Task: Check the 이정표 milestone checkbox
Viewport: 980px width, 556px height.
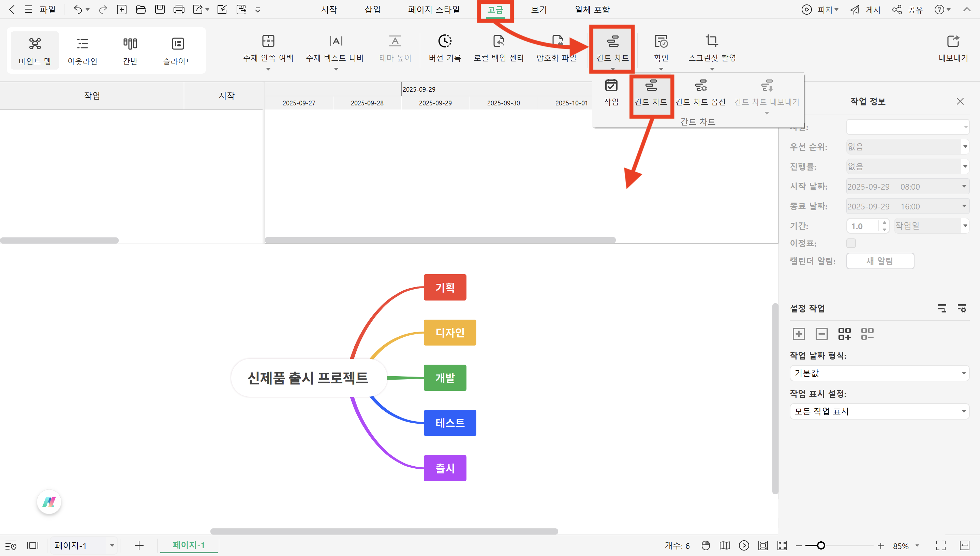Action: coord(851,243)
